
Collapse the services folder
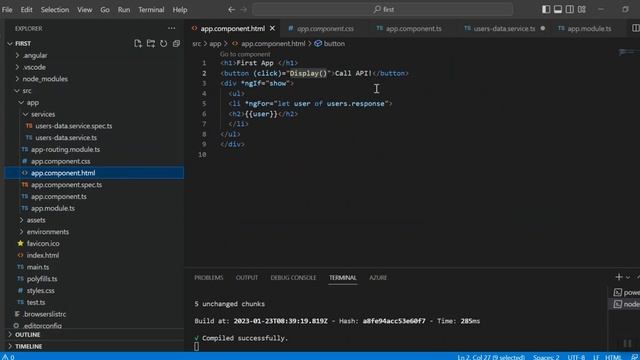click(x=43, y=114)
